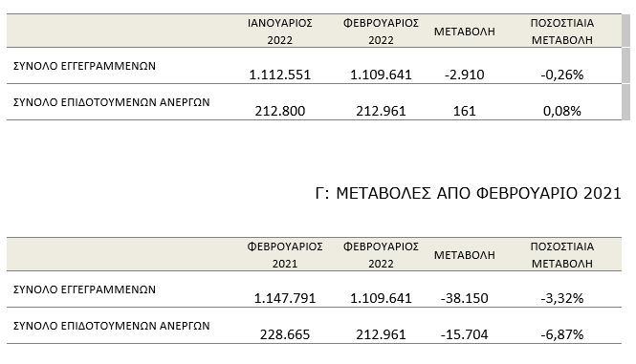Image resolution: width=636 pixels, height=364 pixels.
Task: Select the cell showing -15.704
Action: (465, 334)
